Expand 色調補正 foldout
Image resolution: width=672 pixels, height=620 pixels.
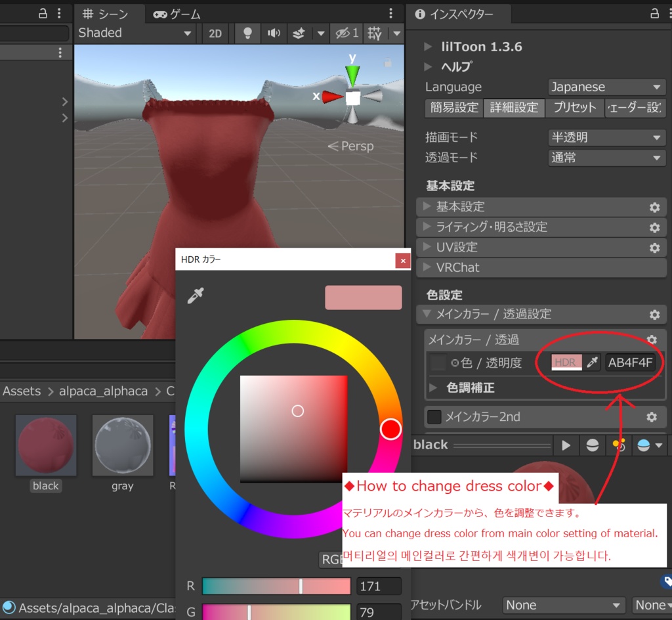433,387
